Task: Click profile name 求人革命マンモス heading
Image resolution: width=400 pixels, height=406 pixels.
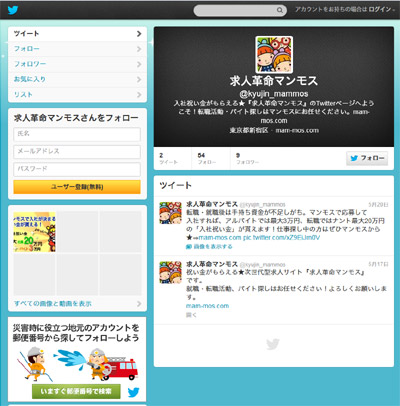Action: point(274,81)
